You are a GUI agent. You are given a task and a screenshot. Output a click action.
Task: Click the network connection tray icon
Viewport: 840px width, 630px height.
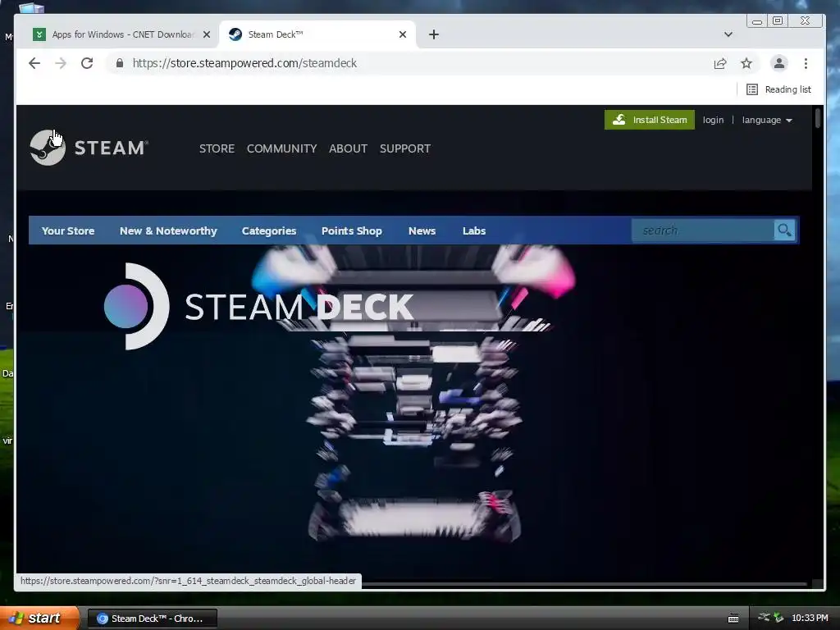[764, 618]
